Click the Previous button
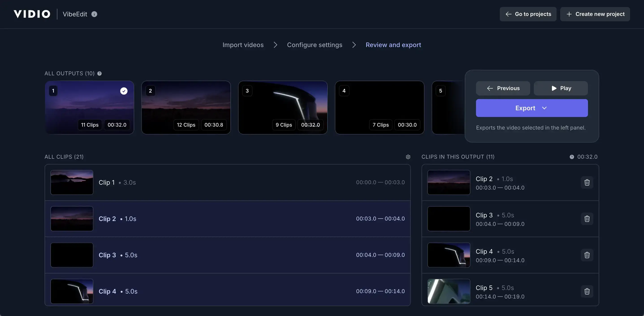This screenshot has width=644, height=316. [503, 88]
